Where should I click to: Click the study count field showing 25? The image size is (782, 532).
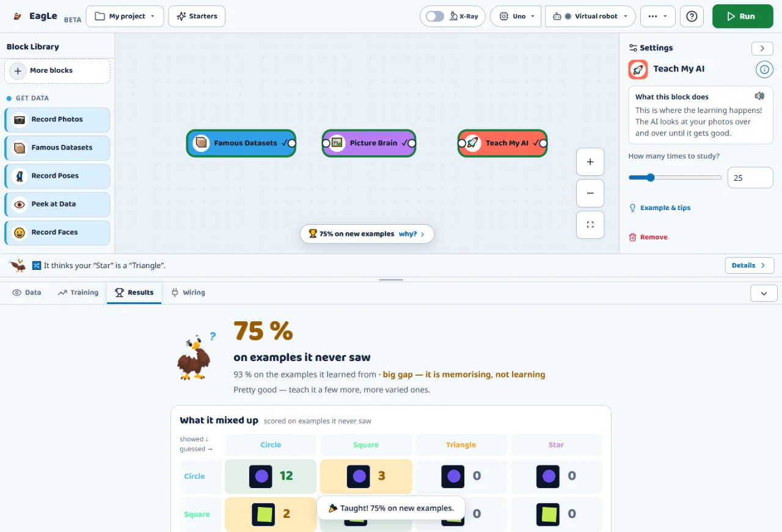[750, 178]
